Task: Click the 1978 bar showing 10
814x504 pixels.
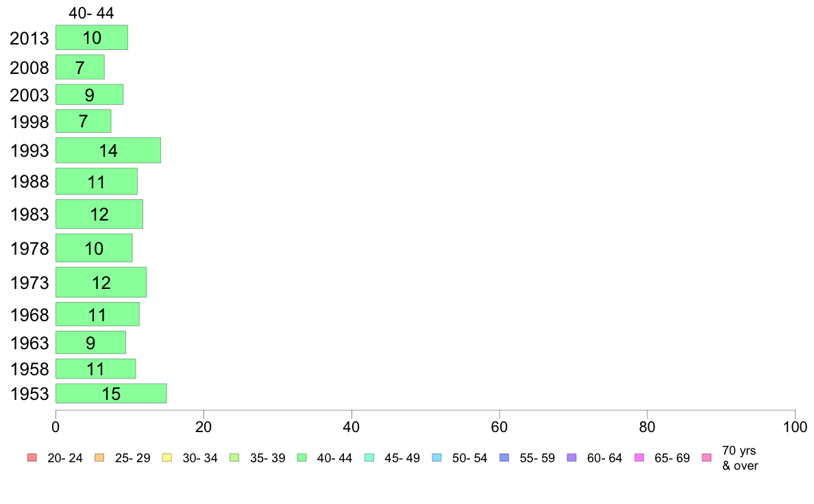Action: coord(94,248)
